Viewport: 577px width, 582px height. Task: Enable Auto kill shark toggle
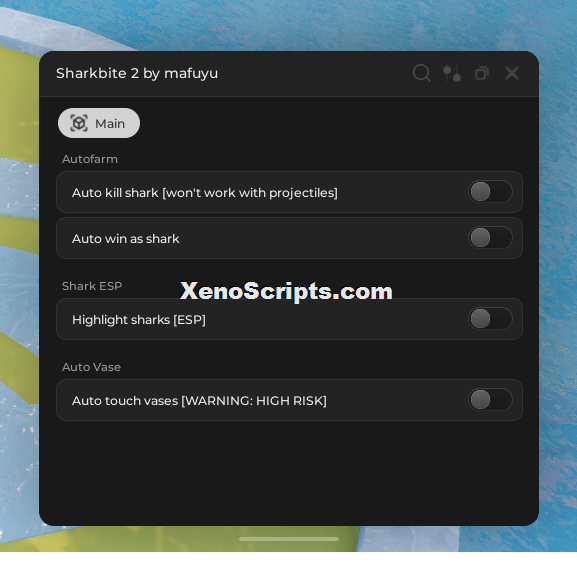coord(490,192)
